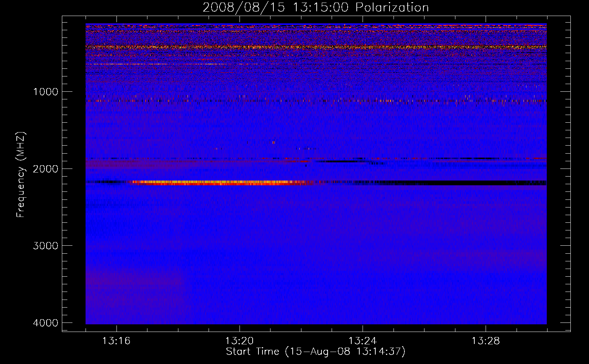Click the 4000 frequency tick label
589x364 pixels.
click(46, 323)
